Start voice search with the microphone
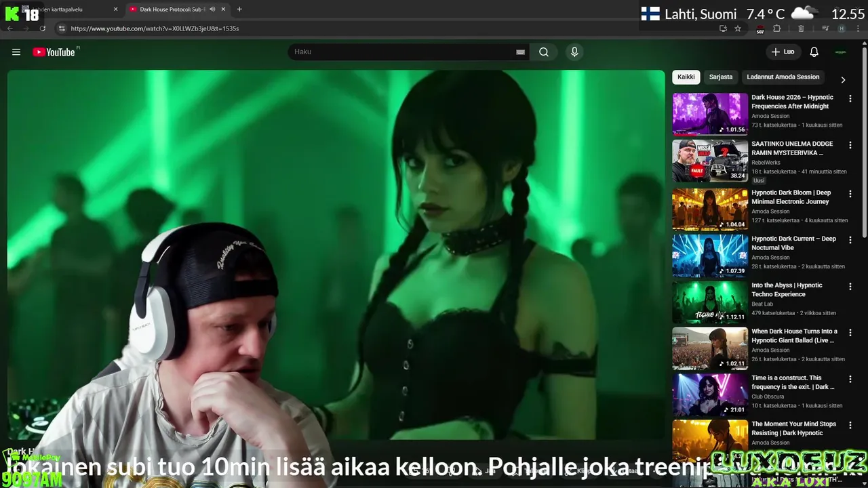The width and height of the screenshot is (868, 488). tap(574, 52)
